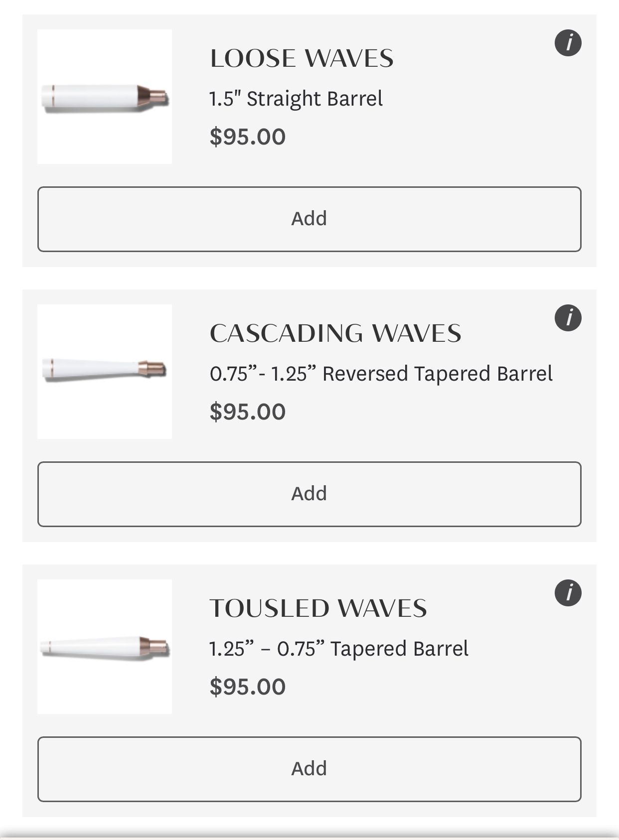
Task: Select the 0.75"-1.25" Reversed Tapered Barrel text
Action: pos(381,374)
